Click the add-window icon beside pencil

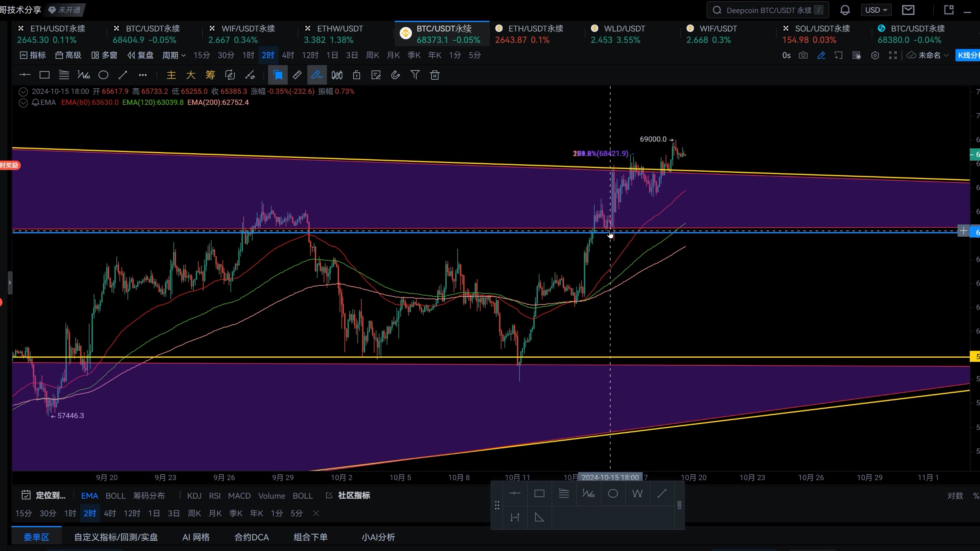tap(839, 55)
